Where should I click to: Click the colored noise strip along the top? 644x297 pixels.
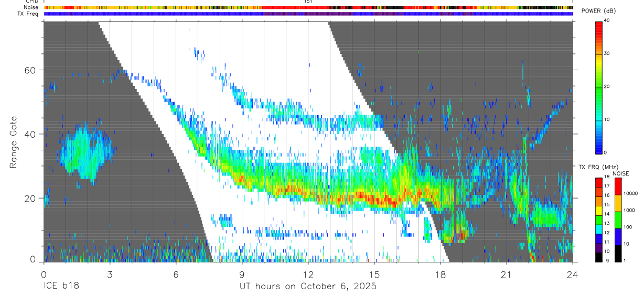[x=308, y=7]
